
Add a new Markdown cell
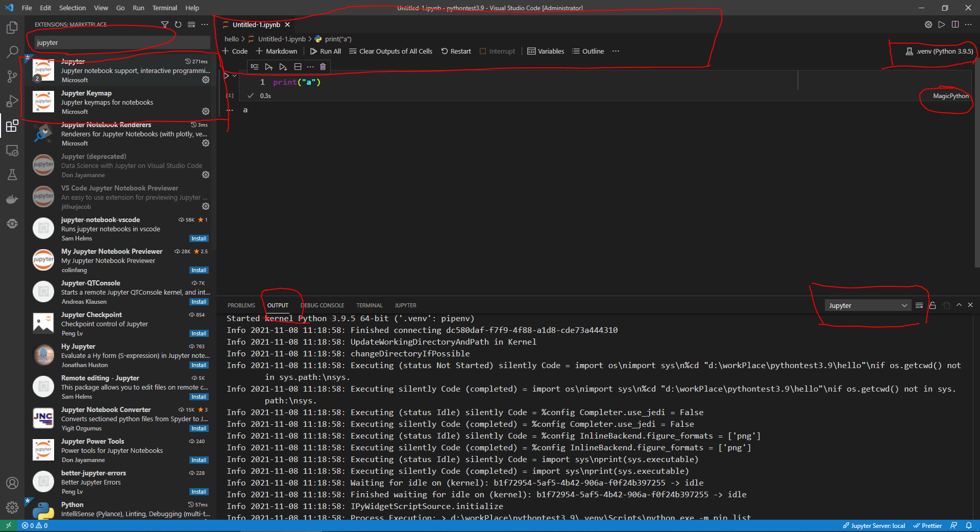pos(276,51)
